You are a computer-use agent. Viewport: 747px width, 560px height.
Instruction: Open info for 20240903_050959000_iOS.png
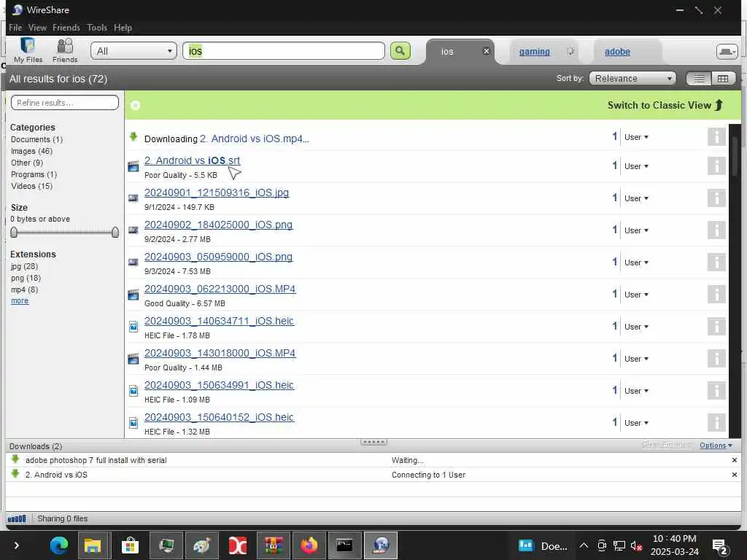pos(716,262)
